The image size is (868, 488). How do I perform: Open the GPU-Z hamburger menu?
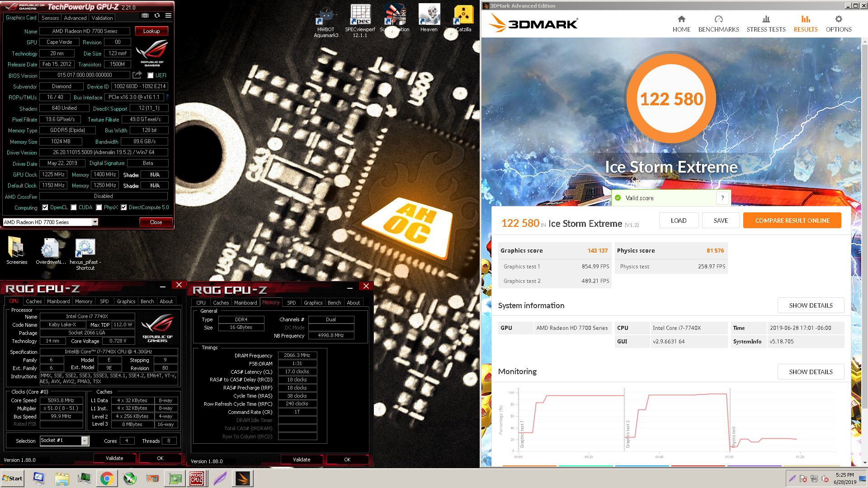pyautogui.click(x=168, y=15)
